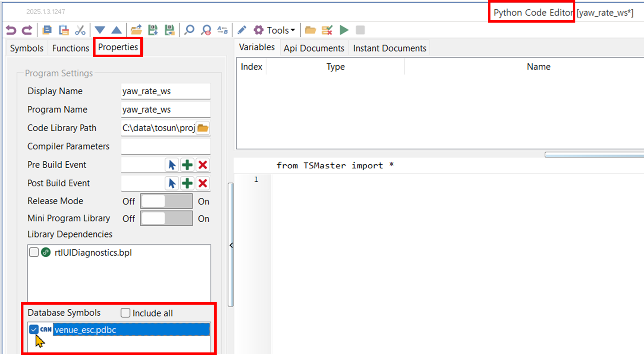The height and width of the screenshot is (355, 644).
Task: Click the checklist icon with red X
Action: 327,30
